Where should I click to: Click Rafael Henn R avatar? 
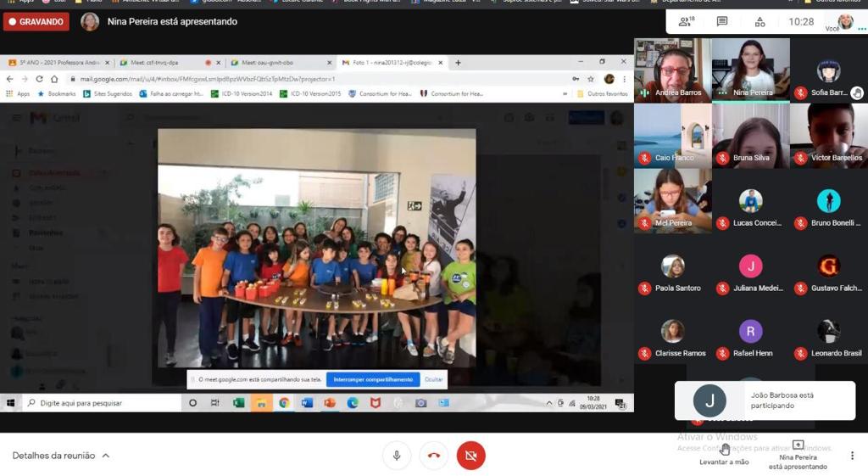coord(751,331)
